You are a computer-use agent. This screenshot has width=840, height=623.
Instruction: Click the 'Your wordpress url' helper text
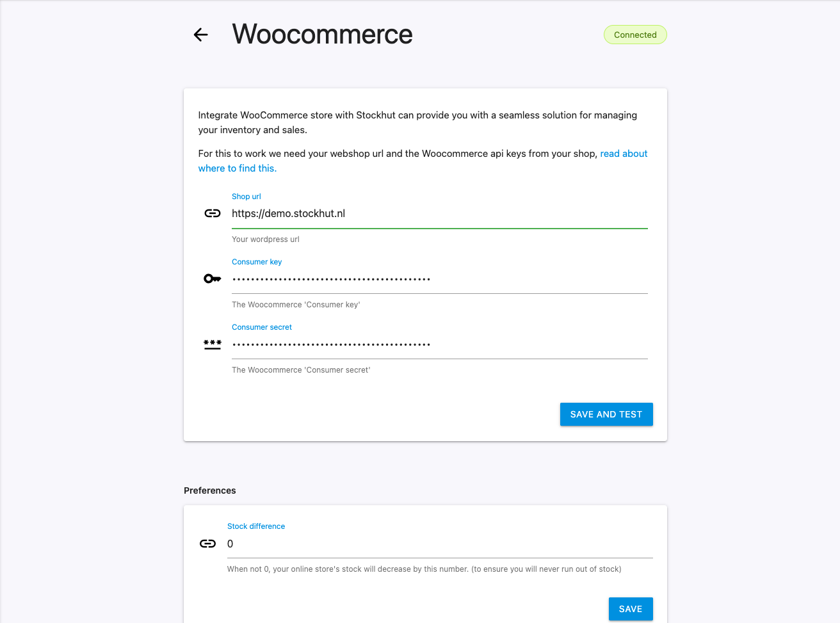266,239
